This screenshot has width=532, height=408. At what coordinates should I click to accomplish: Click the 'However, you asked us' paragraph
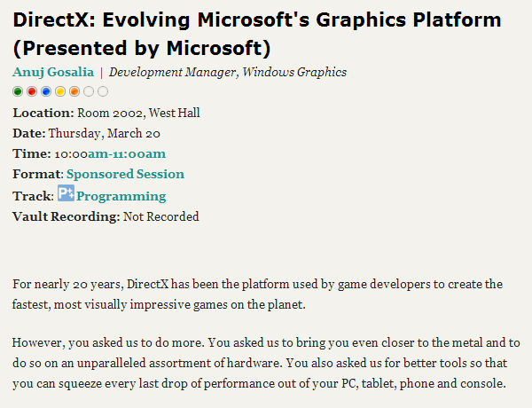point(266,363)
